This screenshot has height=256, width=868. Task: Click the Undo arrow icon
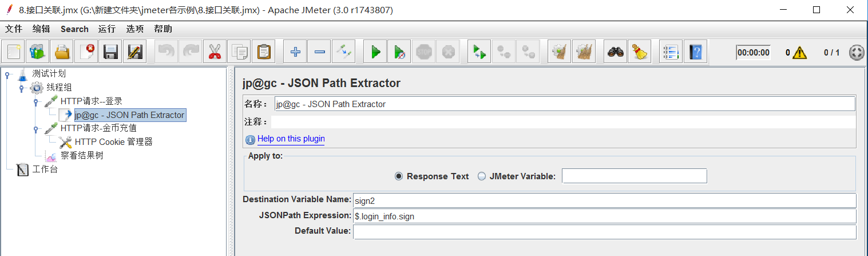[x=166, y=52]
